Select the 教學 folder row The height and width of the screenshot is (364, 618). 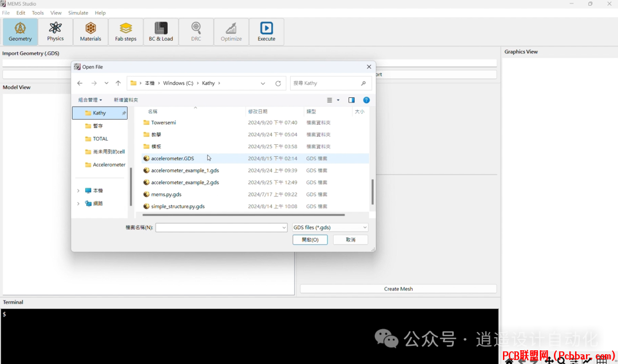point(255,134)
